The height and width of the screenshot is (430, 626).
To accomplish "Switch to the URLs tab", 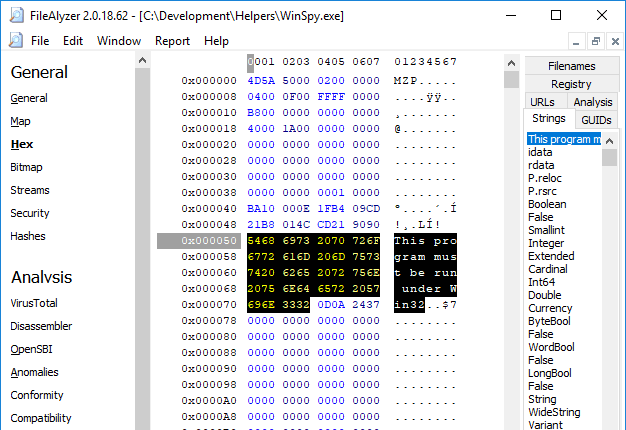I will (542, 102).
